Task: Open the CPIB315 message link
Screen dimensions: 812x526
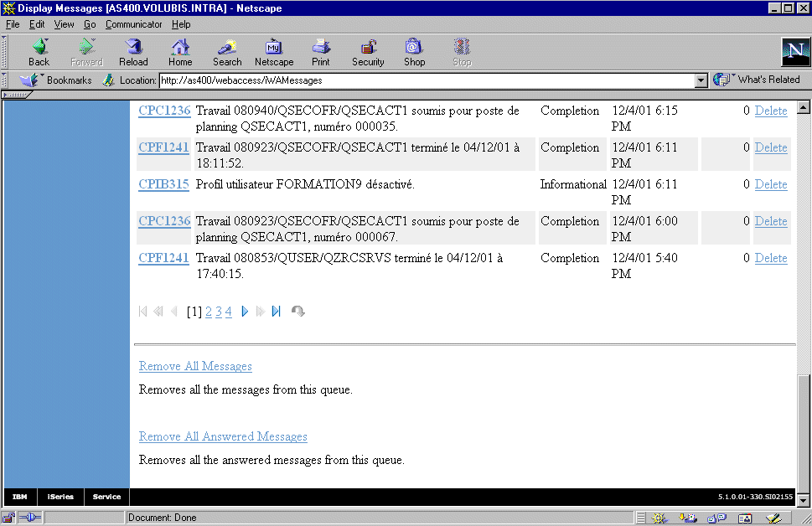Action: tap(163, 183)
